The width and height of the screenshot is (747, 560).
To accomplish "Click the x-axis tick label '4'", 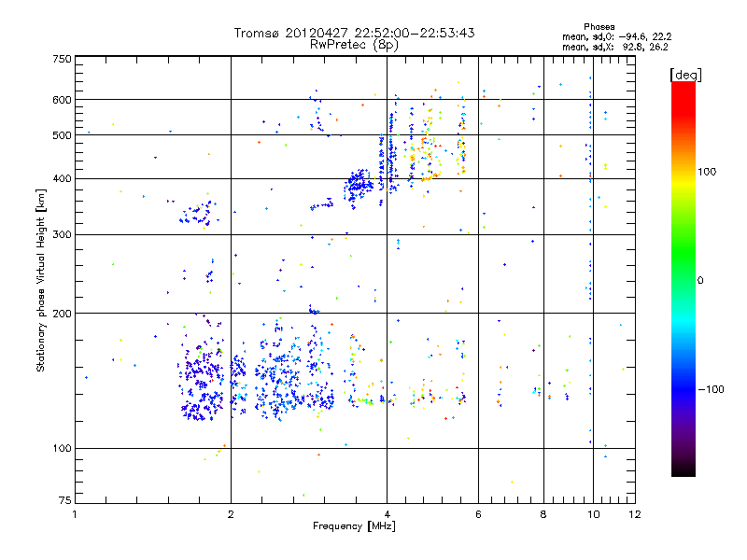I will [387, 514].
